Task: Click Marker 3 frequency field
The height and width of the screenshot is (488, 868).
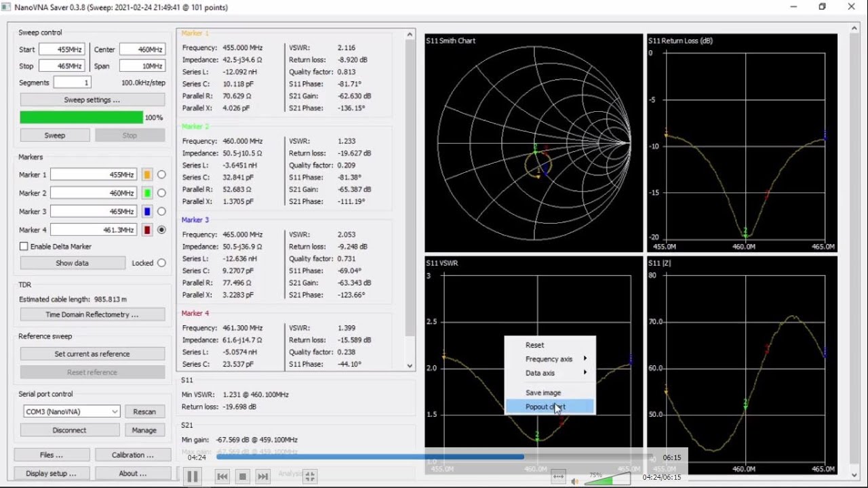Action: [94, 211]
